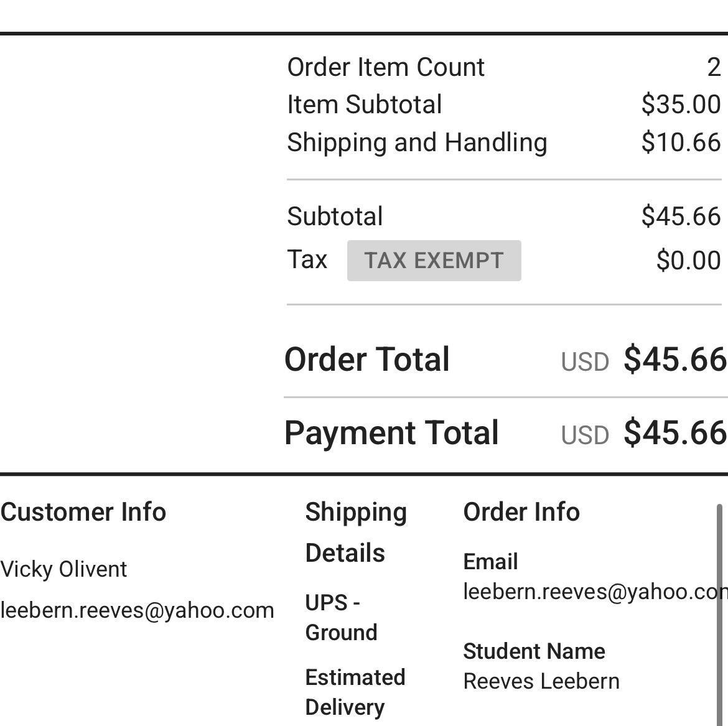Click the Shipping Details heading
The height and width of the screenshot is (726, 728).
point(355,532)
